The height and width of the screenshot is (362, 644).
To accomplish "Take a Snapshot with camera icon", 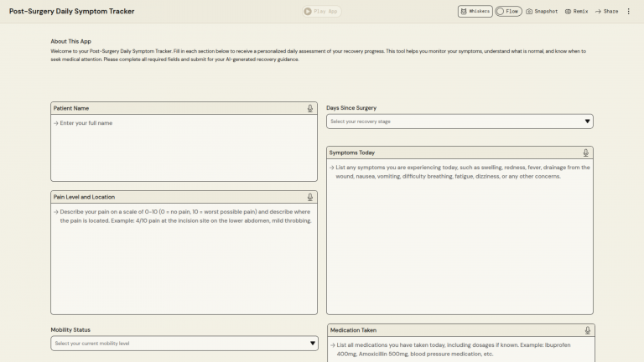I will pyautogui.click(x=542, y=12).
